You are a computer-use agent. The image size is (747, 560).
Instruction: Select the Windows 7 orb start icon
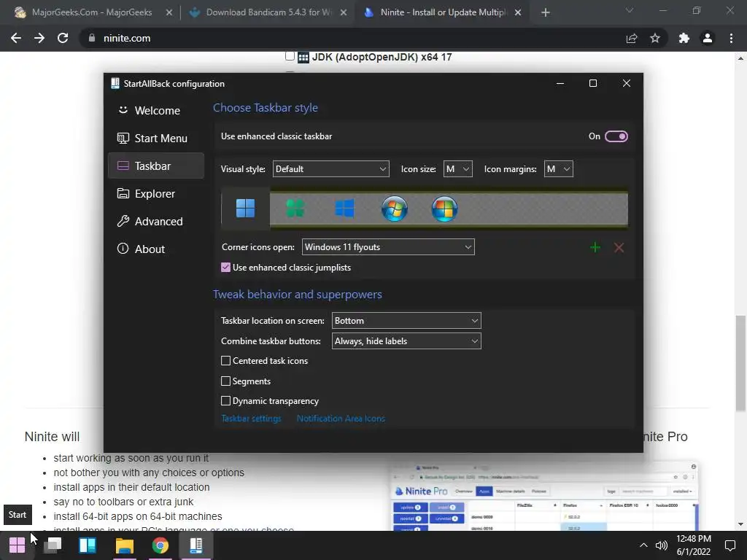coord(395,209)
